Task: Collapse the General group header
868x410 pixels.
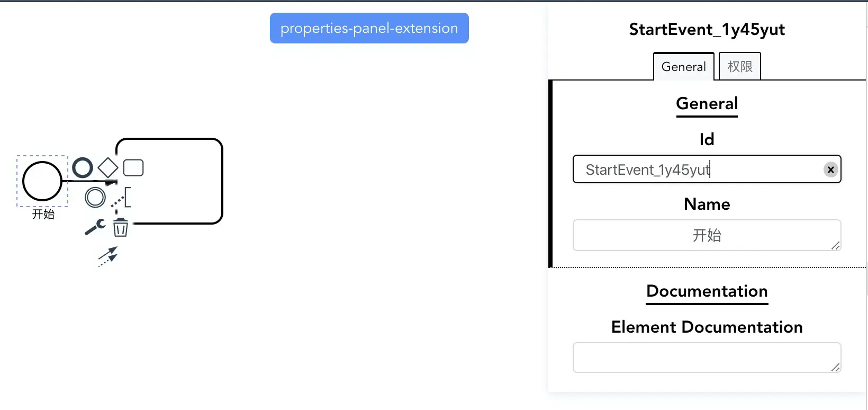Action: click(707, 104)
